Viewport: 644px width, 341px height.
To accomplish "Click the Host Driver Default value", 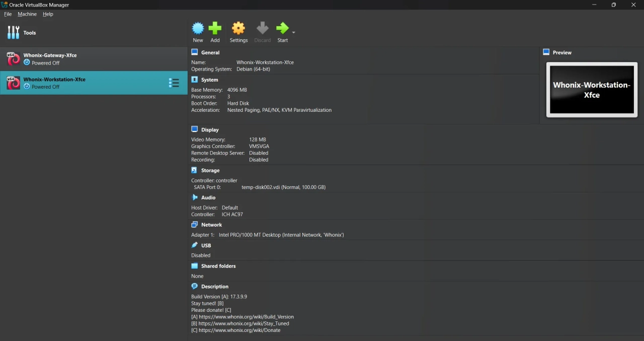I will point(230,208).
